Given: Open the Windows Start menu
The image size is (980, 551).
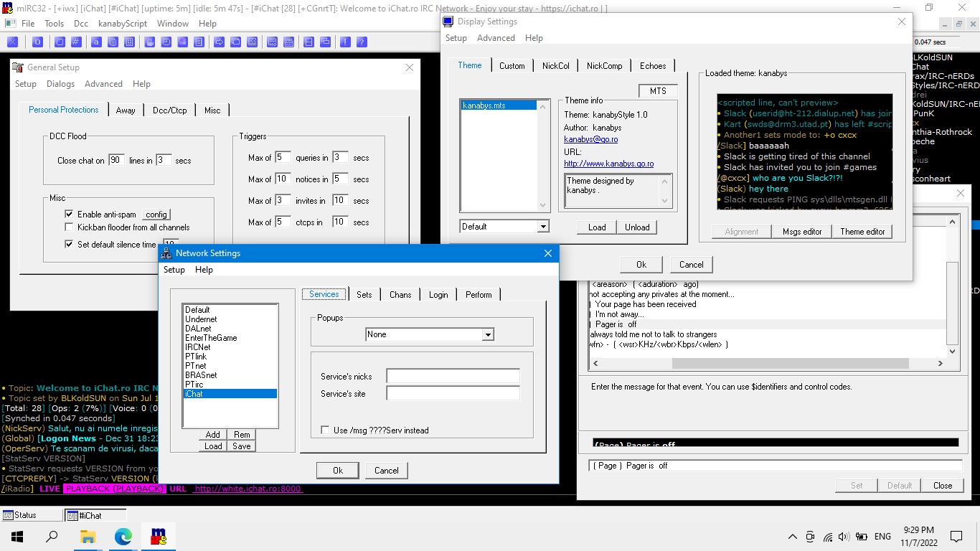Looking at the screenshot, I should pyautogui.click(x=17, y=536).
